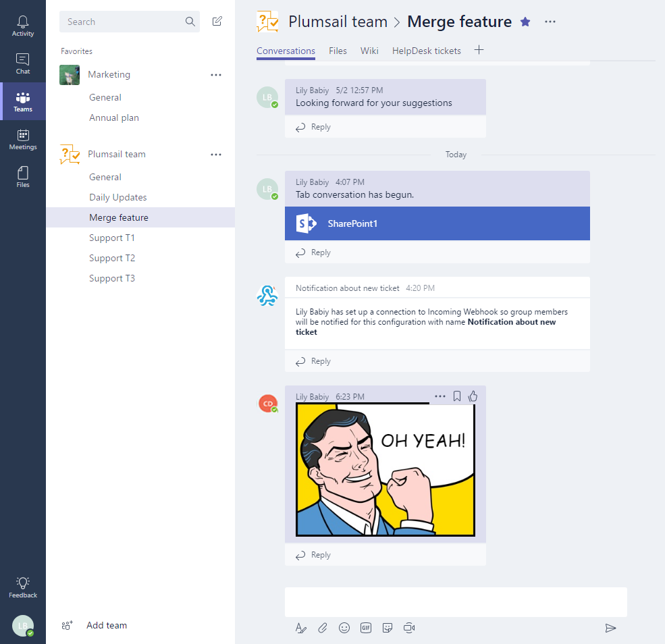Open more options for Plumsail team
Image resolution: width=665 pixels, height=644 pixels.
click(216, 155)
